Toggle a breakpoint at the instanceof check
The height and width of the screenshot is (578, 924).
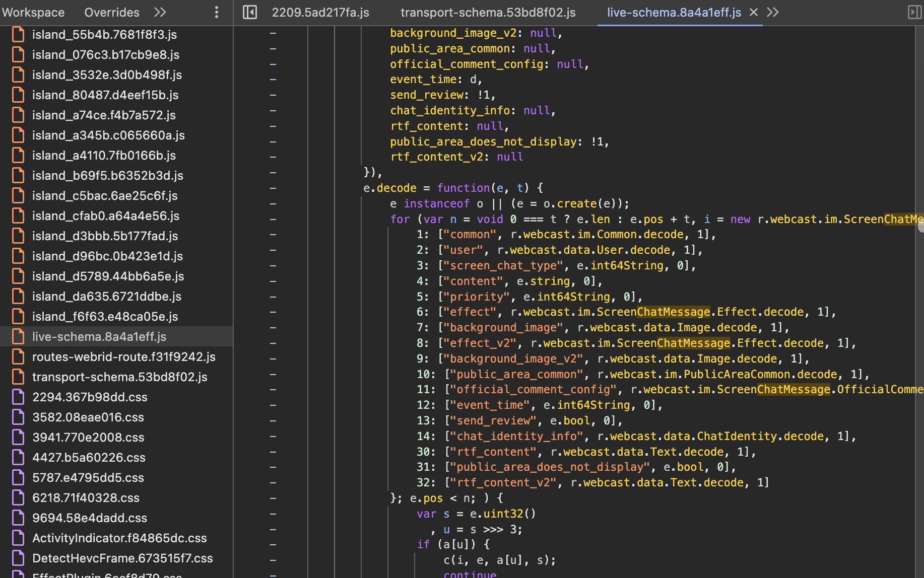273,203
